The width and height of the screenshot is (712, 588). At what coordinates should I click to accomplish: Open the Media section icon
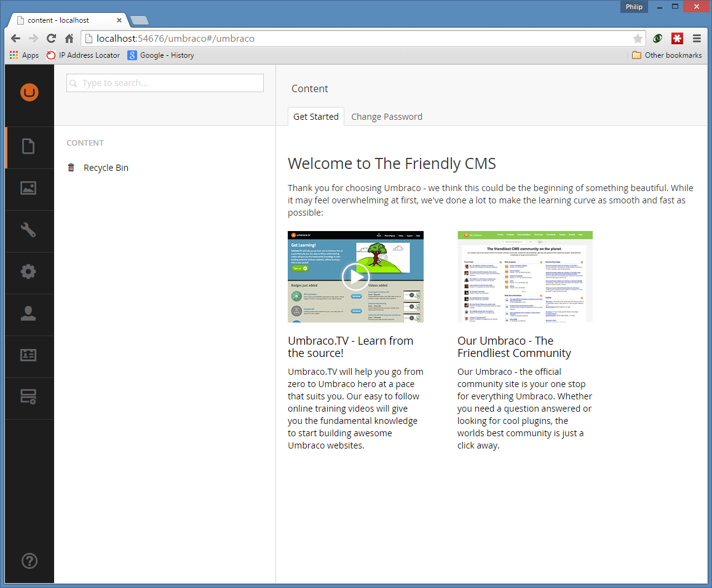coord(28,189)
